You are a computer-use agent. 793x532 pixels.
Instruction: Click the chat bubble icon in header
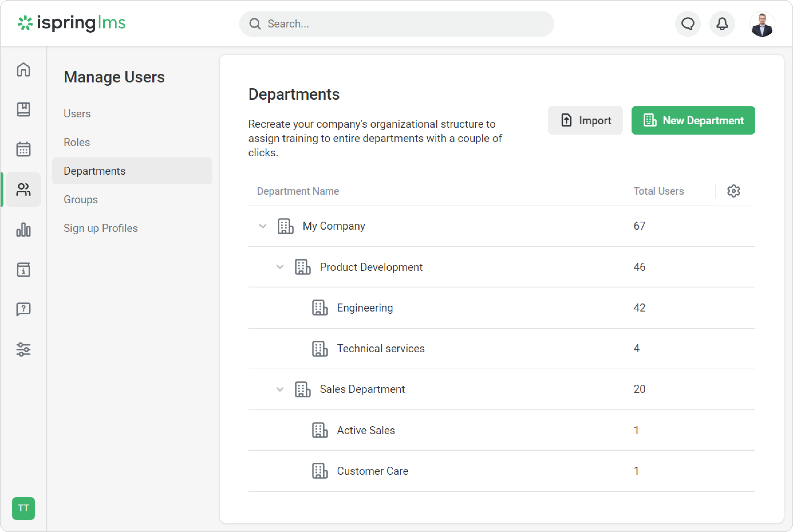click(688, 24)
